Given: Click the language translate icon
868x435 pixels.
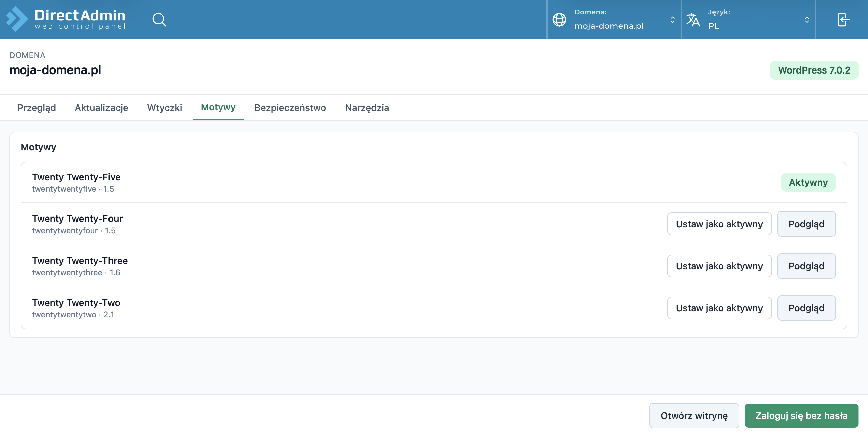Looking at the screenshot, I should [x=693, y=20].
